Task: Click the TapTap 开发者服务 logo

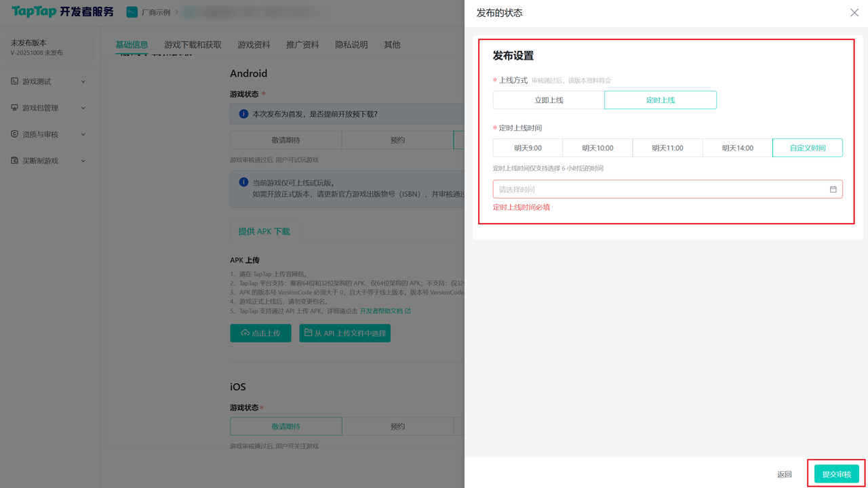Action: (62, 12)
